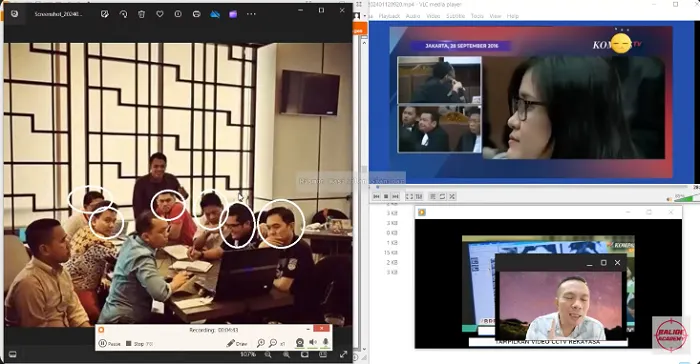The height and width of the screenshot is (364, 700).
Task: Show VLC extended settings
Action: [419, 197]
